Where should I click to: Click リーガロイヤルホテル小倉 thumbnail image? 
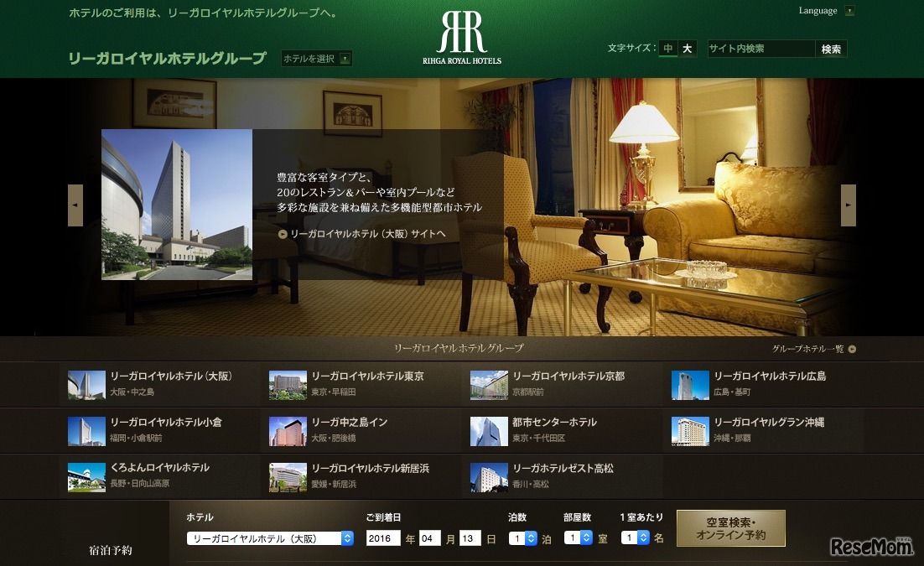pos(86,431)
